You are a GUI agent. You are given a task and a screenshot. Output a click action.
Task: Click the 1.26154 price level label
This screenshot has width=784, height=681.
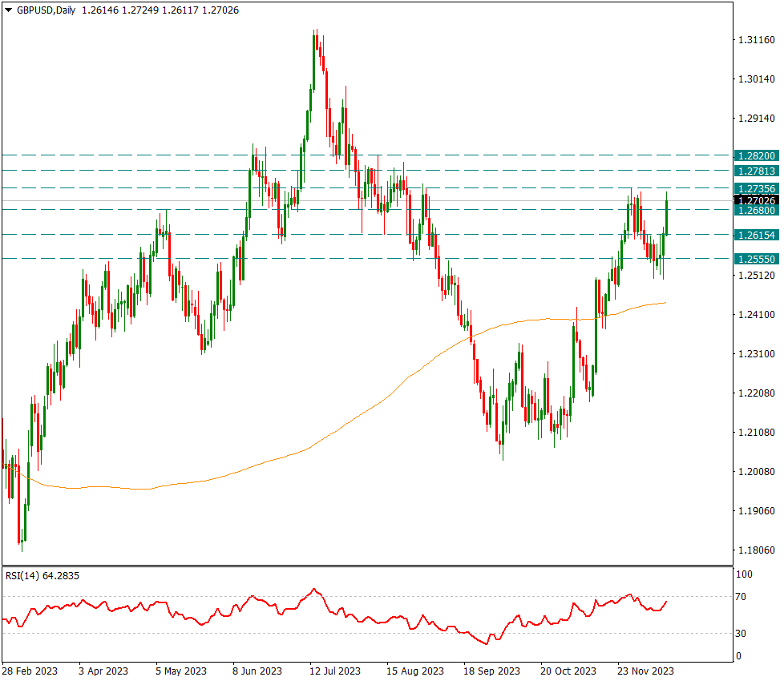click(x=757, y=235)
